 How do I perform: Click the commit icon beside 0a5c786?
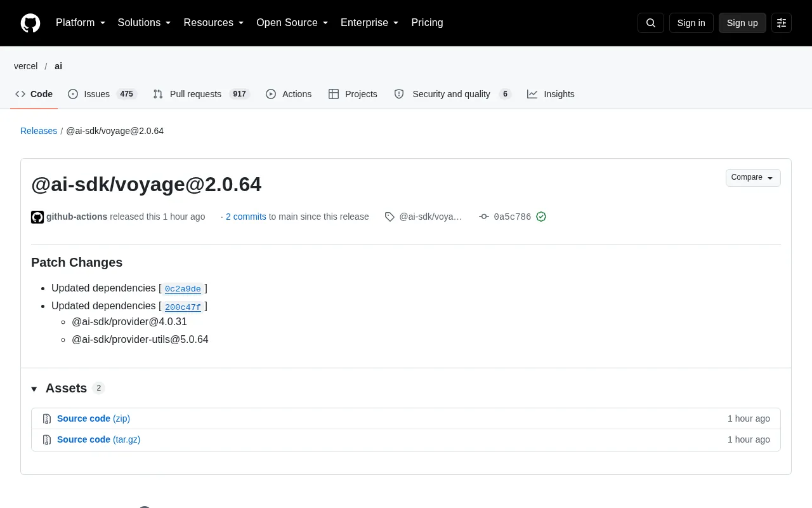click(x=484, y=217)
